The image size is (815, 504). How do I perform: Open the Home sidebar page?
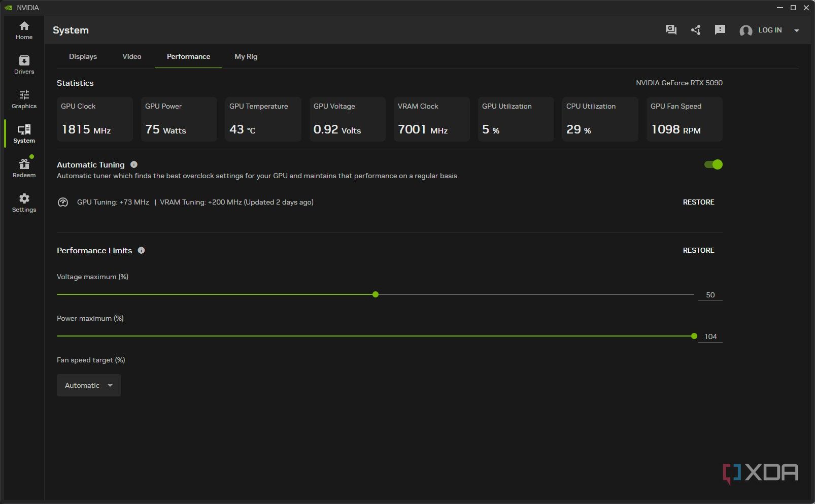pyautogui.click(x=24, y=30)
